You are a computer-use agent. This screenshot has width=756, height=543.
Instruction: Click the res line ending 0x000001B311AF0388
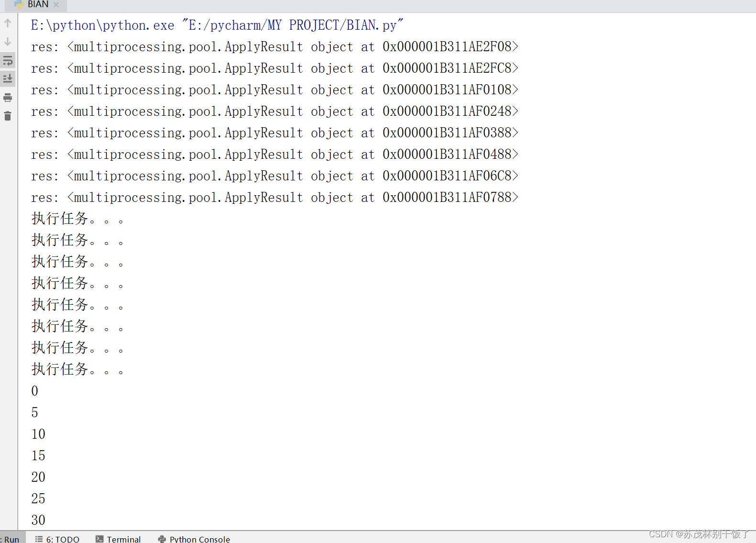click(275, 133)
